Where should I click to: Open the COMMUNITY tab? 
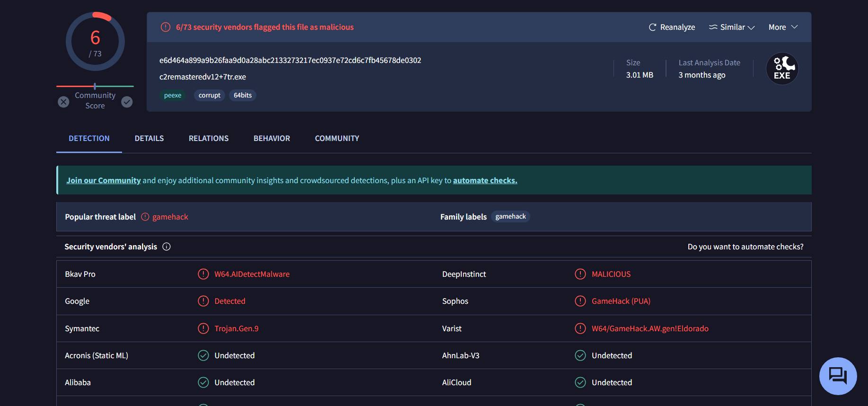337,139
